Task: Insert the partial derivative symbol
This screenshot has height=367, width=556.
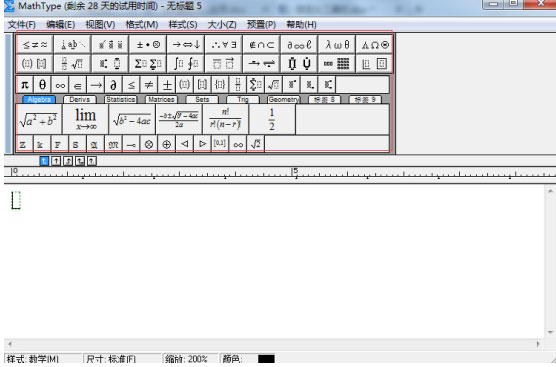Action: [x=113, y=85]
